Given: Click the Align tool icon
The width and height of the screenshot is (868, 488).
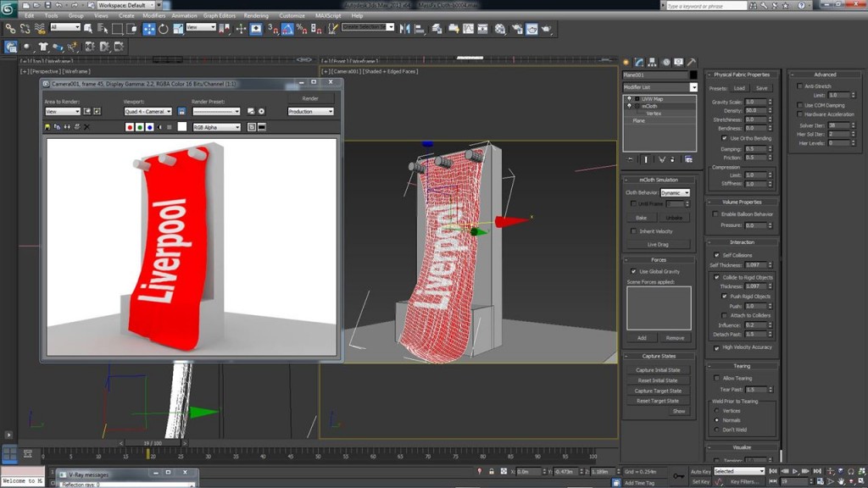Looking at the screenshot, I should pyautogui.click(x=419, y=29).
